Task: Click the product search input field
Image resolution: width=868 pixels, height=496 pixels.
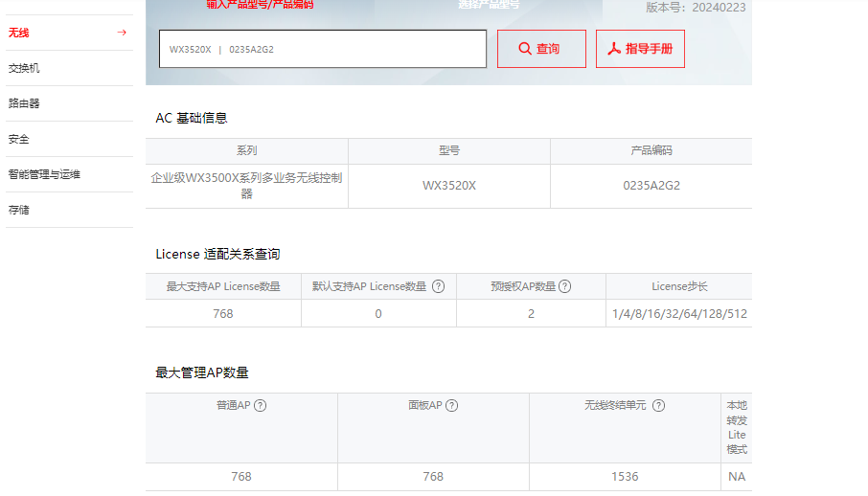Action: [x=323, y=49]
